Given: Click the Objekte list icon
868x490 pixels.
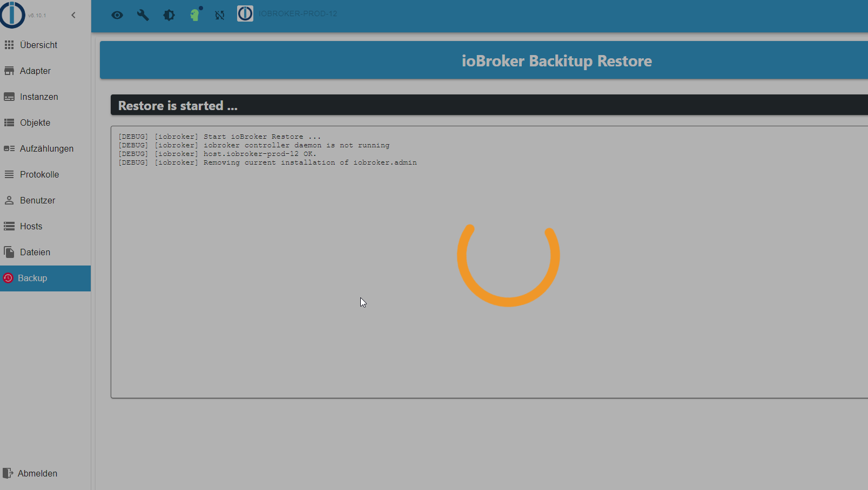Looking at the screenshot, I should 9,122.
